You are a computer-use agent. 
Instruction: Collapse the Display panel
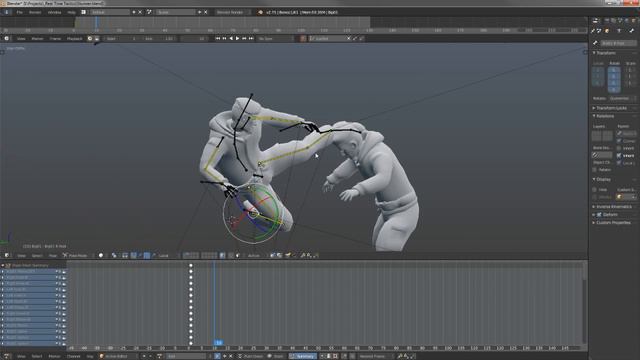pyautogui.click(x=602, y=180)
